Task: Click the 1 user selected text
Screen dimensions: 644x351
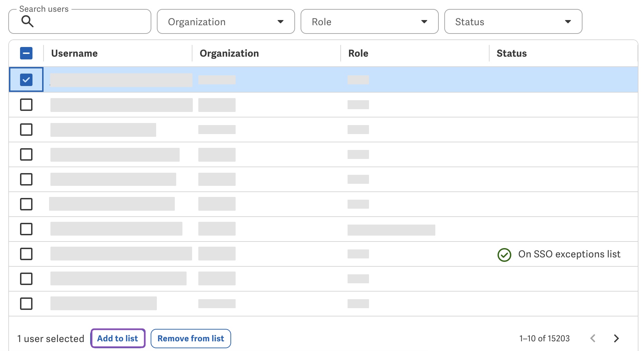Action: pos(51,339)
